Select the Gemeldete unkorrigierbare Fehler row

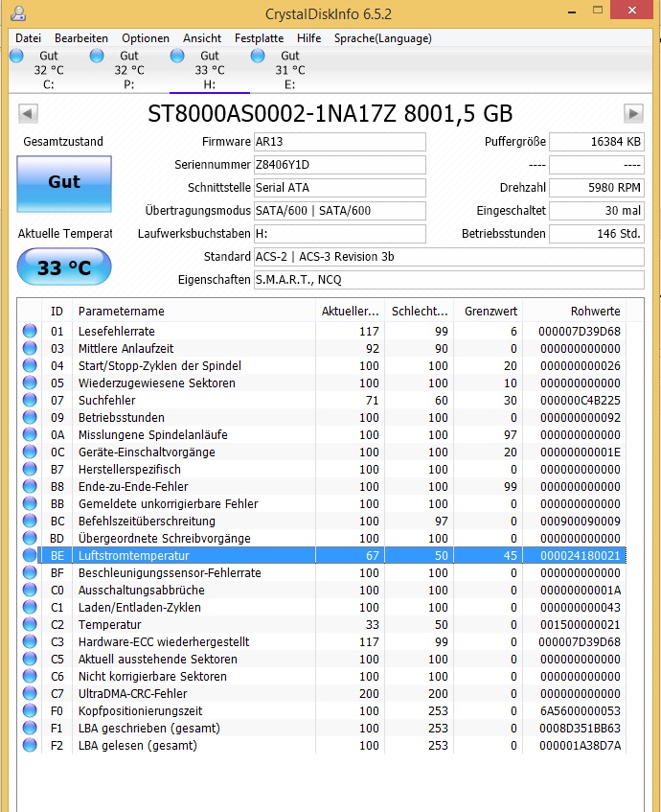pyautogui.click(x=324, y=503)
